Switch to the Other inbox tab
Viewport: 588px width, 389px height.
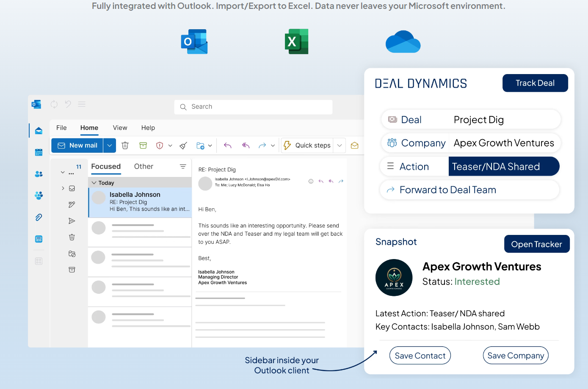pyautogui.click(x=144, y=167)
